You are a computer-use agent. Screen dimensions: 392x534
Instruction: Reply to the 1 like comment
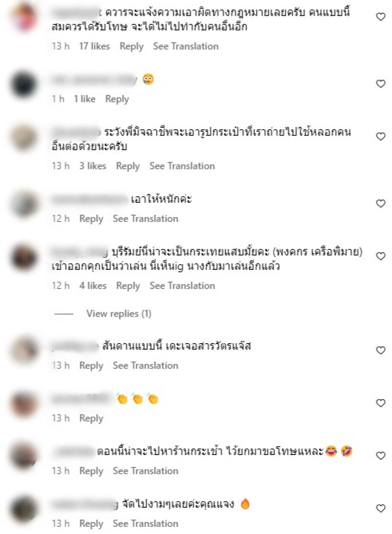pos(117,99)
